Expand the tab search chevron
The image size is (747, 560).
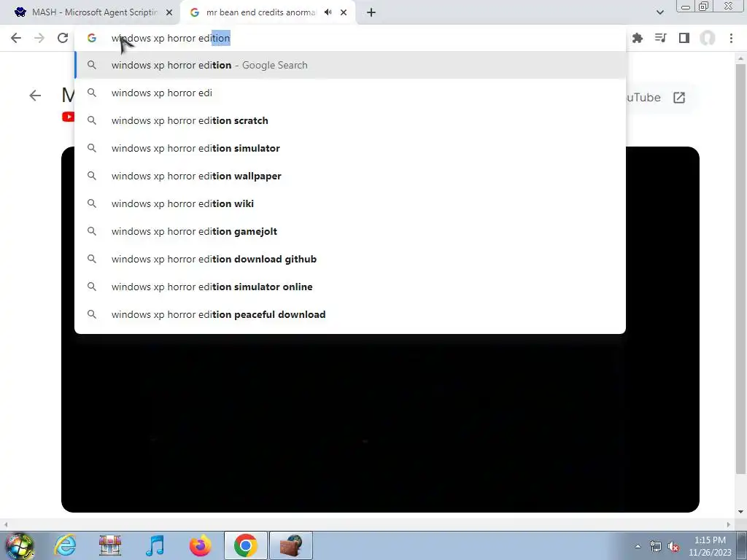tap(659, 12)
